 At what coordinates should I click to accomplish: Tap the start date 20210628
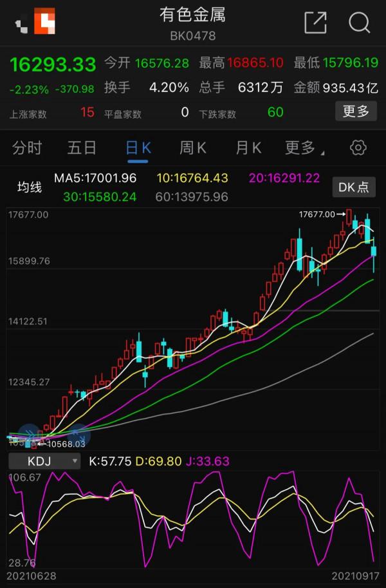(32, 576)
